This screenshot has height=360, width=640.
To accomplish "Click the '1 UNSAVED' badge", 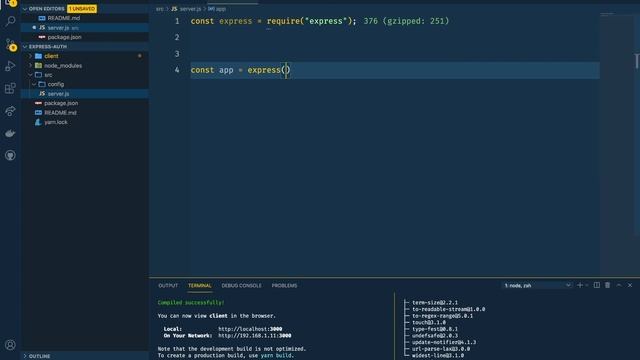I will 82,9.
